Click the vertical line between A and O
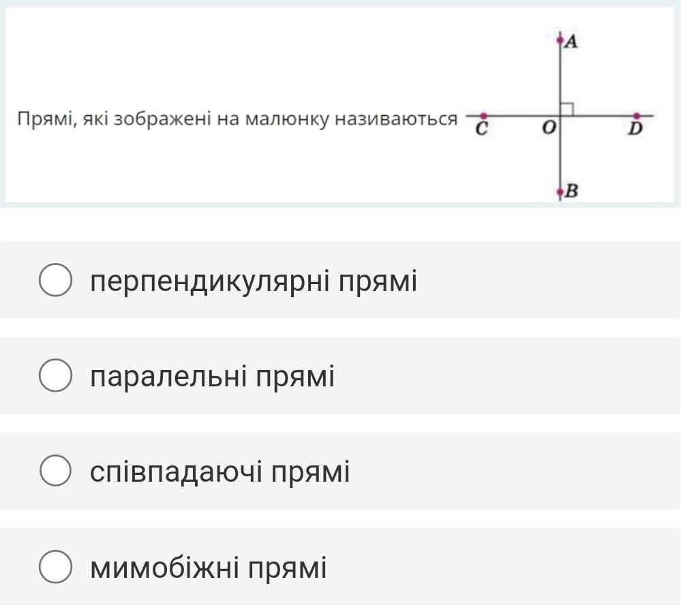Screen dimensions: 681x616 (x=560, y=75)
